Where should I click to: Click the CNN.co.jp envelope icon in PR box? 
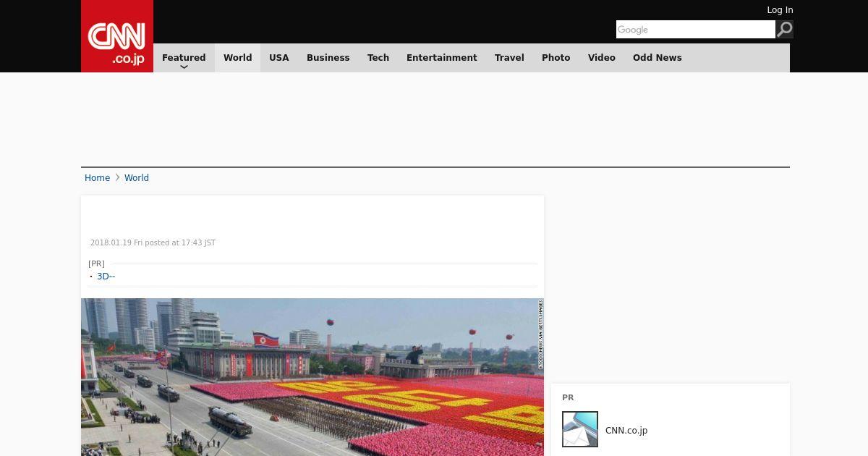coord(580,429)
